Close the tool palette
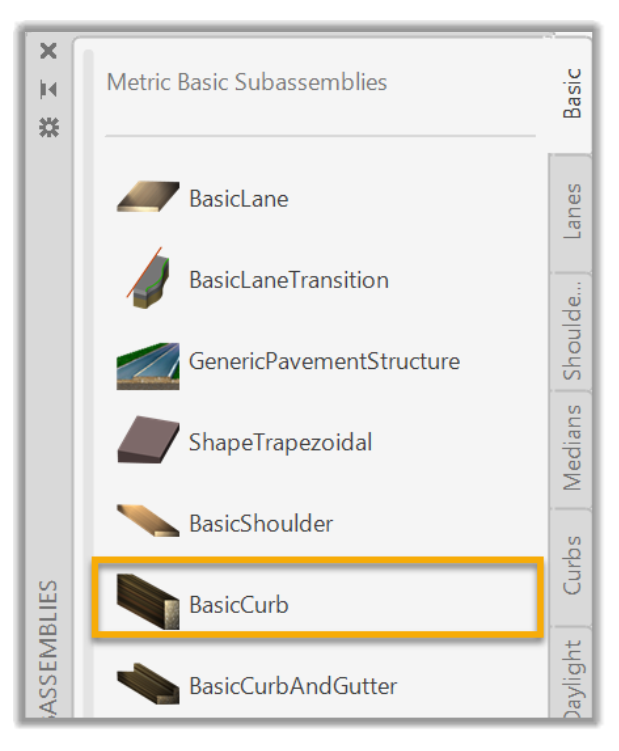 tap(47, 51)
